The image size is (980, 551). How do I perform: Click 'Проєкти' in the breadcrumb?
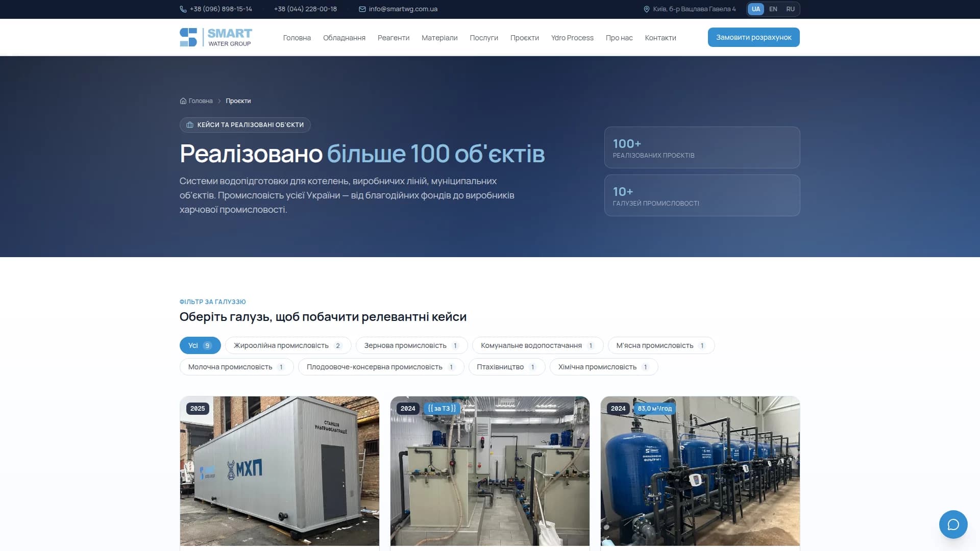point(238,101)
